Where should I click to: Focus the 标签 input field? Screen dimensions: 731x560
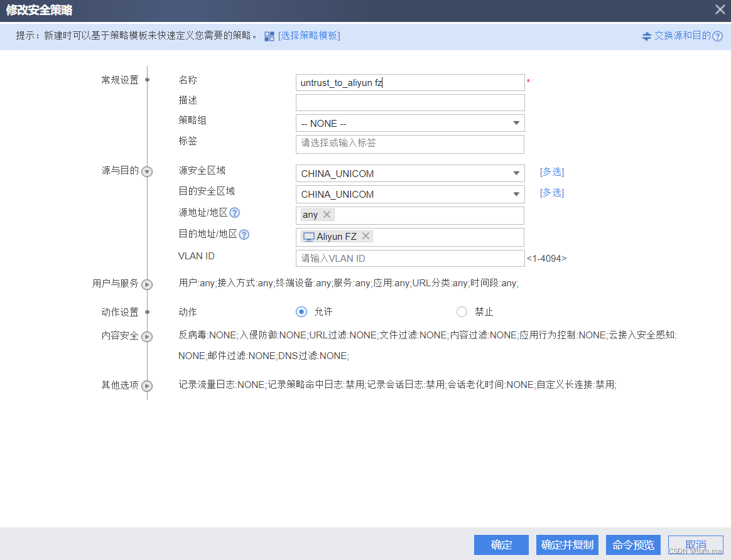click(410, 144)
